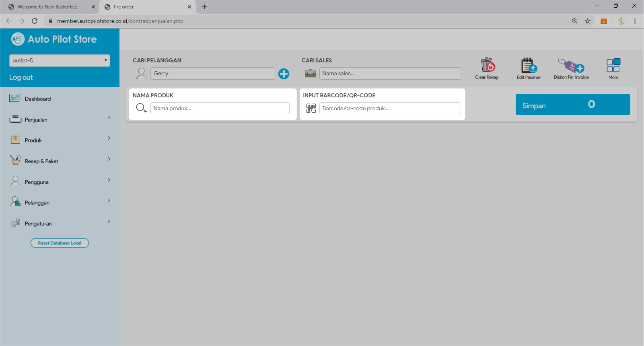This screenshot has height=346, width=644.
Task: Click Diskon Per Invoice tag icon
Action: pos(571,65)
